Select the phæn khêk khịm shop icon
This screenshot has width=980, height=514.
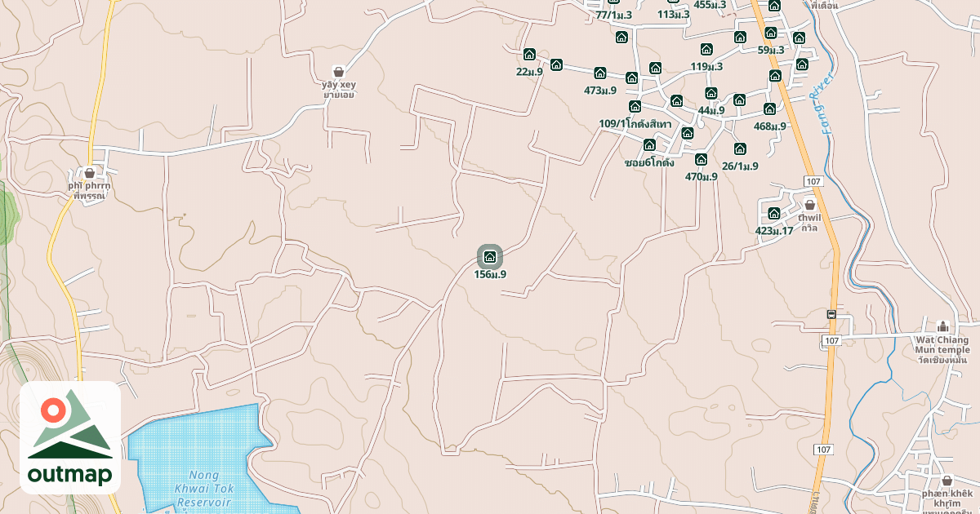coord(947,481)
